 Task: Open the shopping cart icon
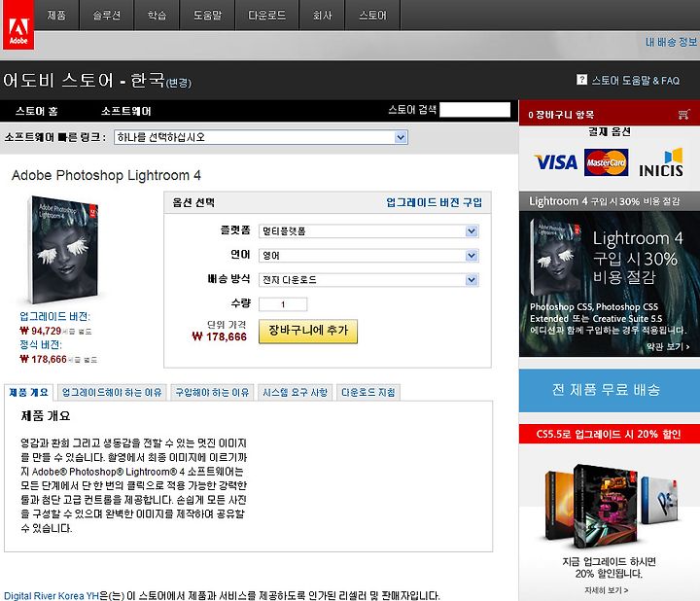[683, 115]
